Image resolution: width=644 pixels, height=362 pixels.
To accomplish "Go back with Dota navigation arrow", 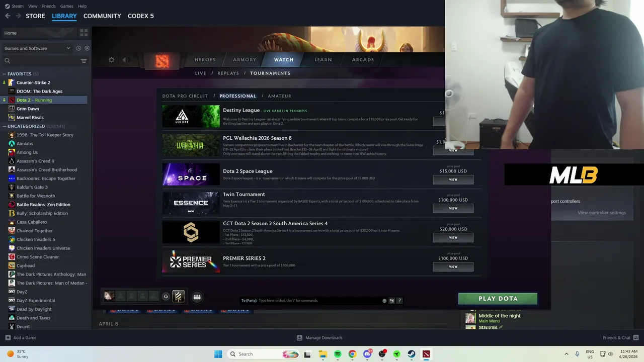I will (x=124, y=60).
